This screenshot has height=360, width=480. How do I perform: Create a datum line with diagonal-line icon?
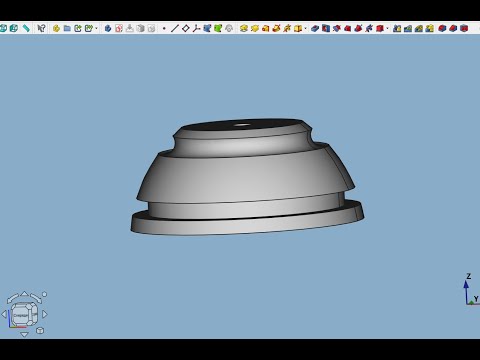tap(174, 28)
